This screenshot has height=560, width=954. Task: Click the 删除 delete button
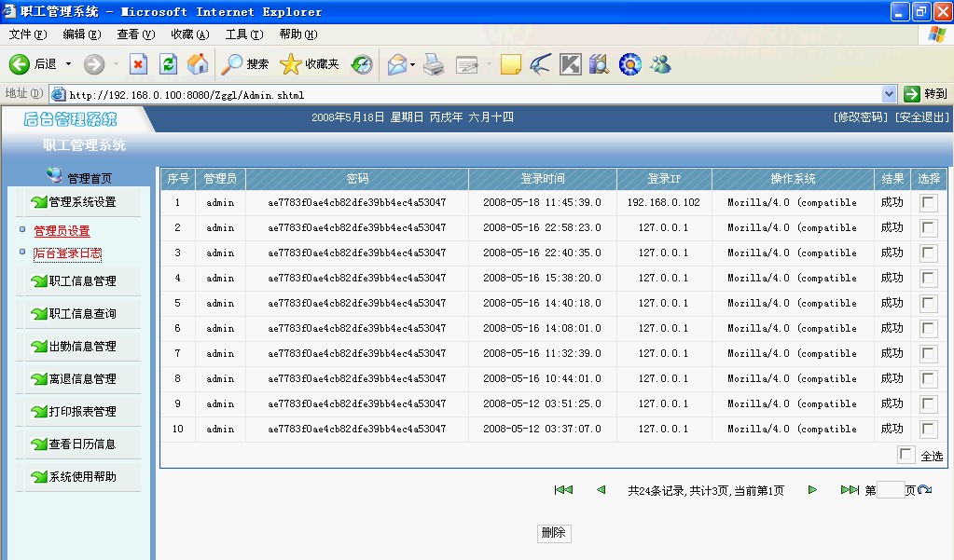click(554, 533)
